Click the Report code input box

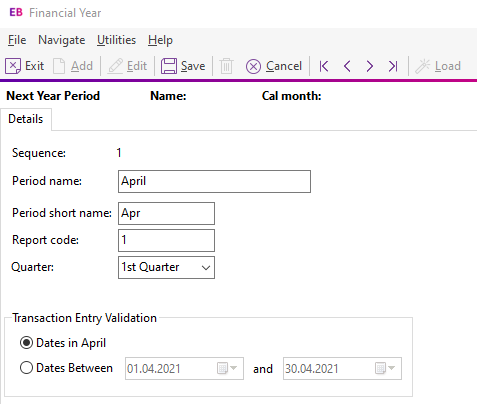(166, 240)
